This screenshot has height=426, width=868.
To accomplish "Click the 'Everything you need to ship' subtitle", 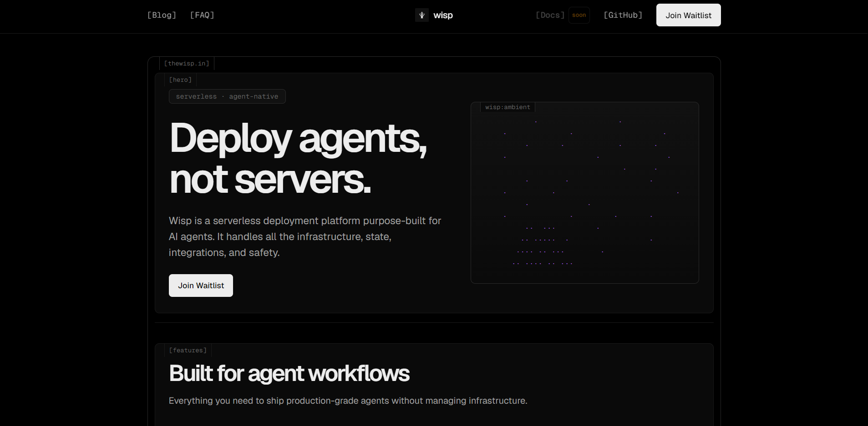I will coord(348,401).
